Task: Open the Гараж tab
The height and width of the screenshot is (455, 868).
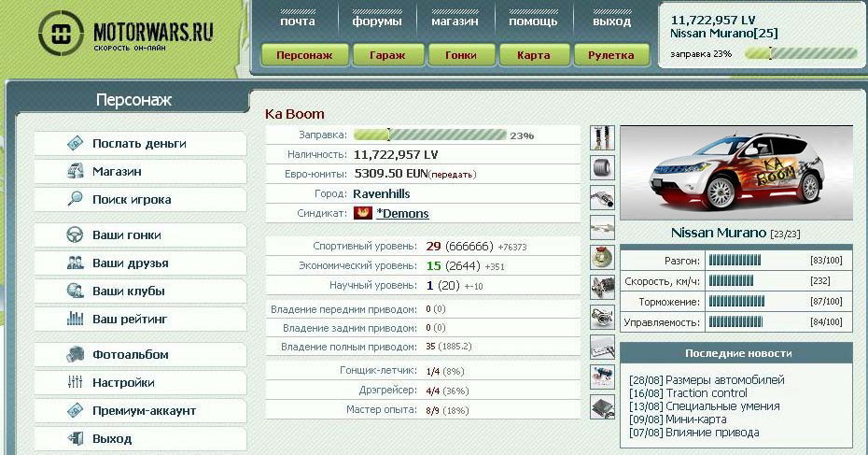Action: point(386,55)
